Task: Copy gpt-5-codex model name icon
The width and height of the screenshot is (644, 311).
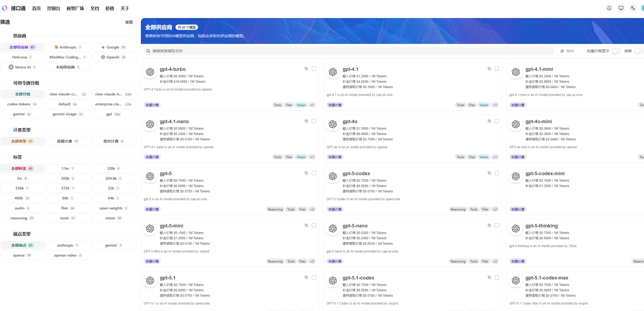Action: tap(489, 173)
